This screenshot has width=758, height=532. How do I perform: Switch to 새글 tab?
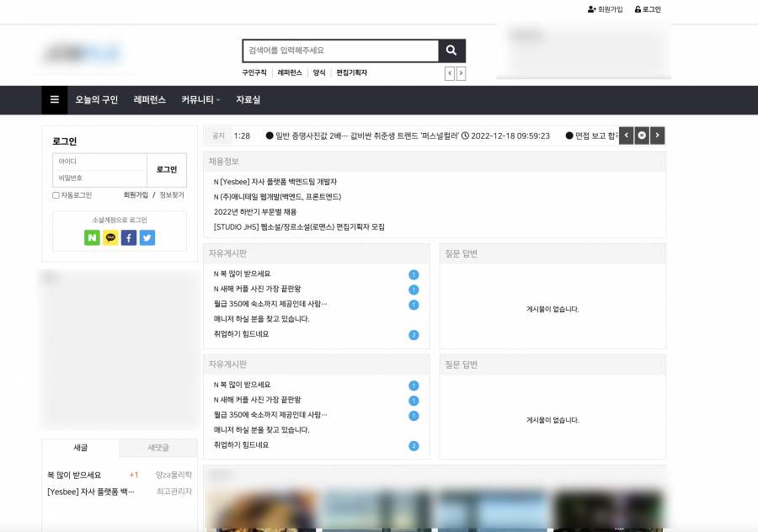(x=80, y=448)
